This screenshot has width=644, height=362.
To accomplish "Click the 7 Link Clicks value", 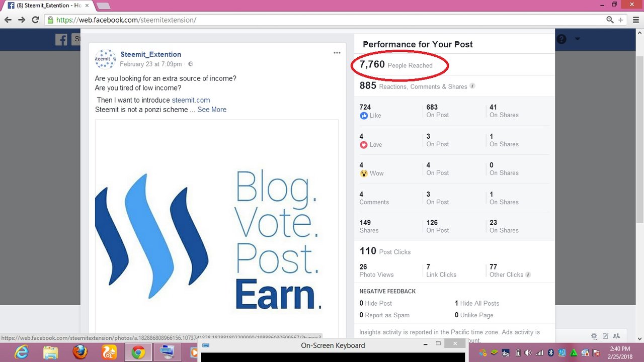I will (441, 270).
